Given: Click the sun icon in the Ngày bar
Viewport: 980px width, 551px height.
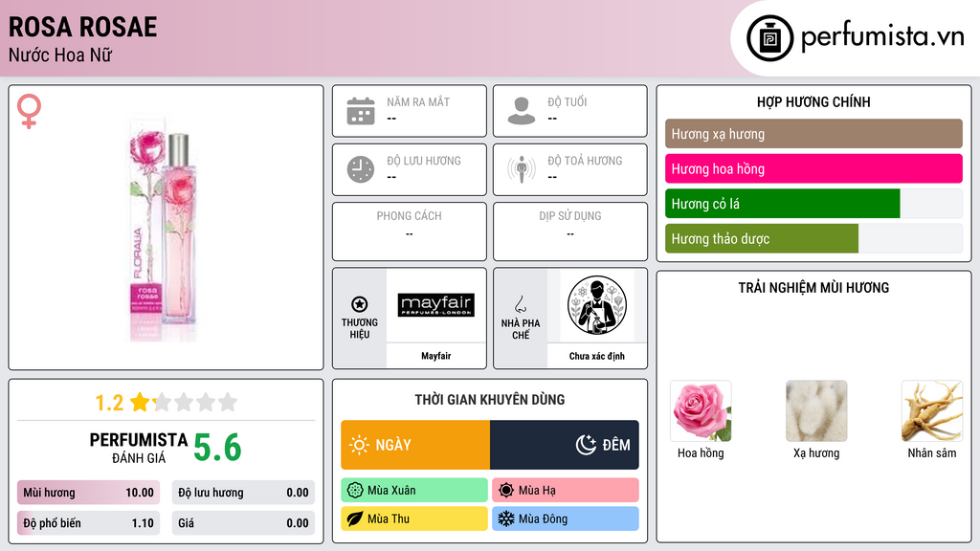Looking at the screenshot, I should click(x=359, y=445).
